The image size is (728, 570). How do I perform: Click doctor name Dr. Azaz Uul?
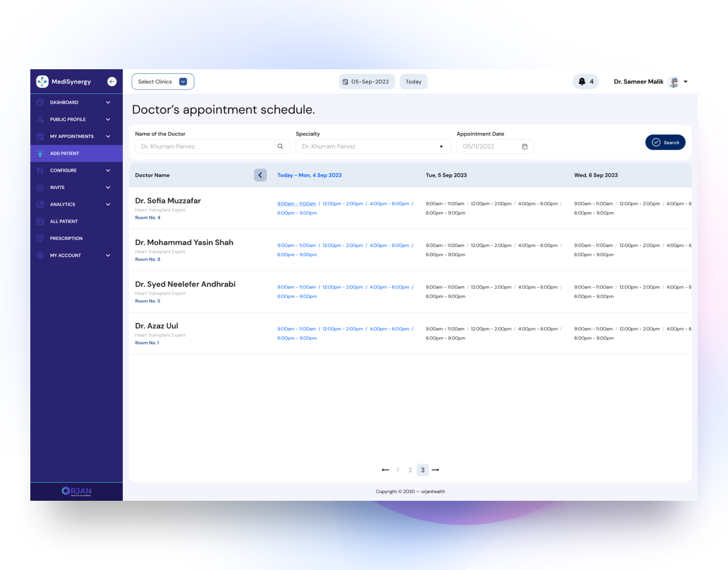coord(157,326)
